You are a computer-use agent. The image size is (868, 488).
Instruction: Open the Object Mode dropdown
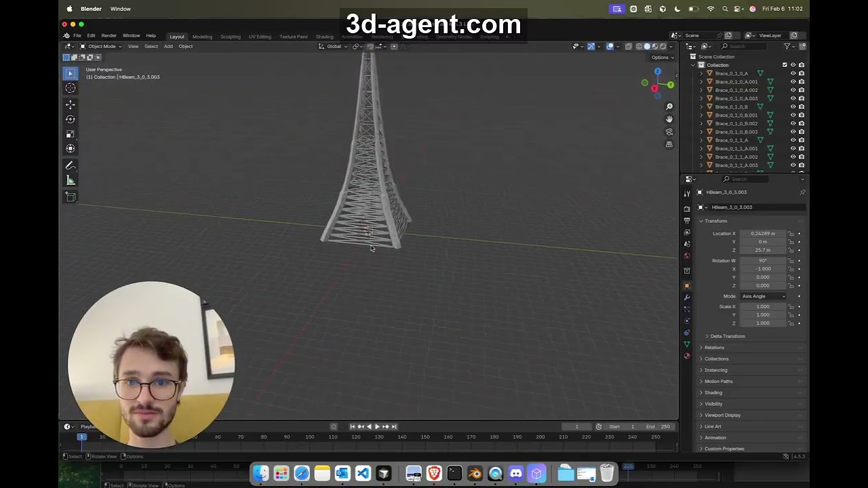pyautogui.click(x=101, y=46)
